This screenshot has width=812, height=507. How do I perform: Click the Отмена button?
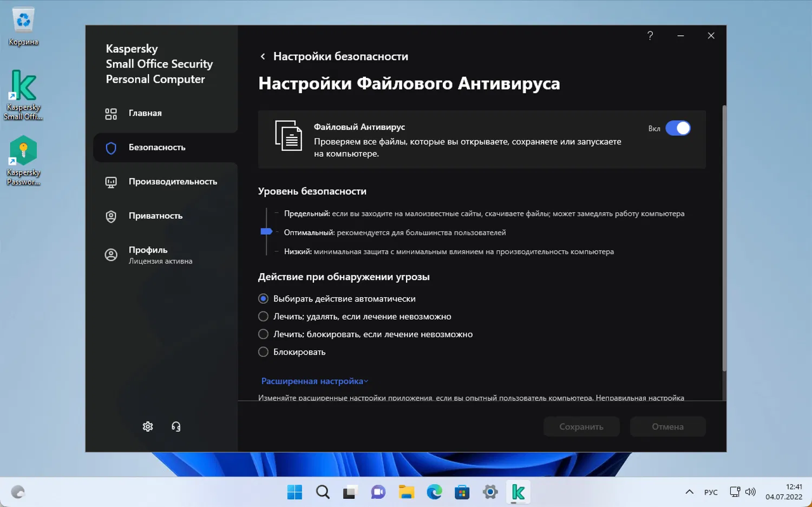pyautogui.click(x=667, y=426)
